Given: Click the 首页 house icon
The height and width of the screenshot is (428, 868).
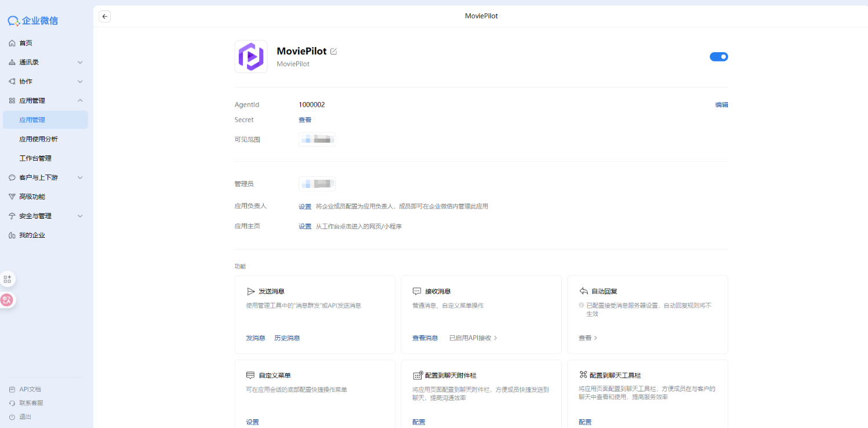Looking at the screenshot, I should 12,43.
